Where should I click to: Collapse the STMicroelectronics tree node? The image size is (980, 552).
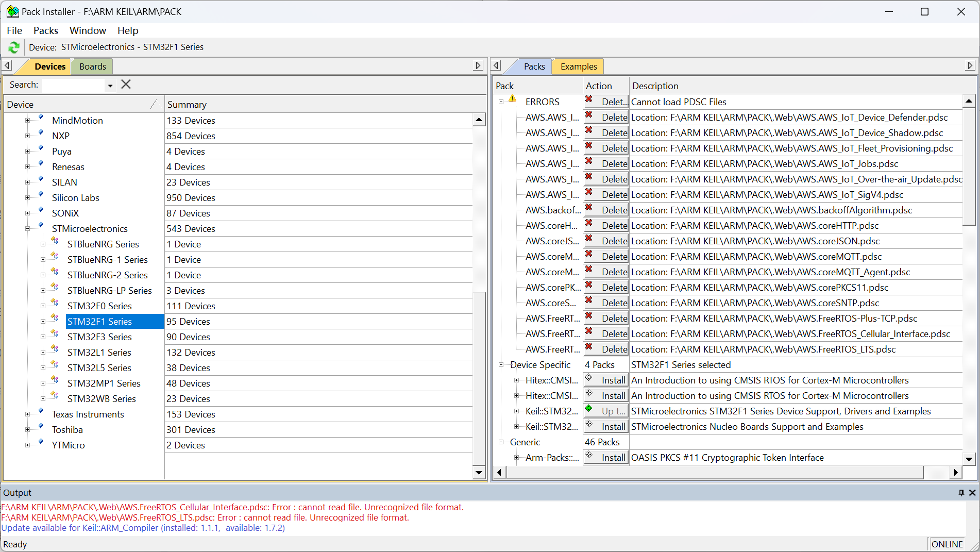coord(27,229)
